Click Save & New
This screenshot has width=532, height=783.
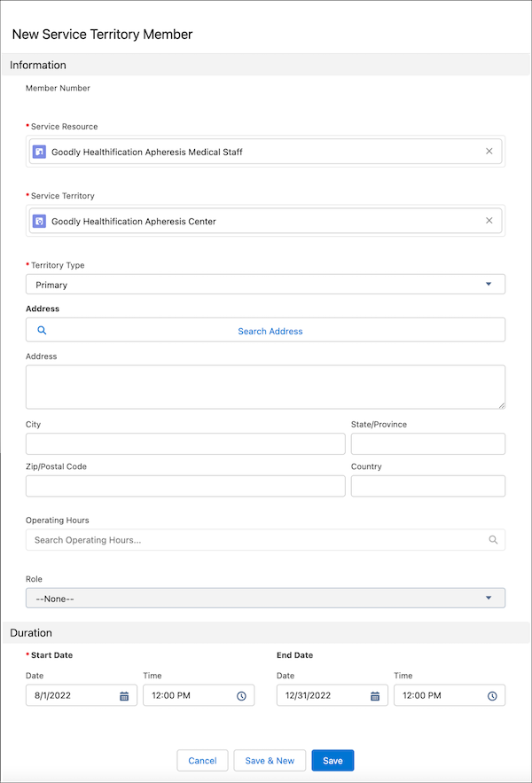pos(270,760)
